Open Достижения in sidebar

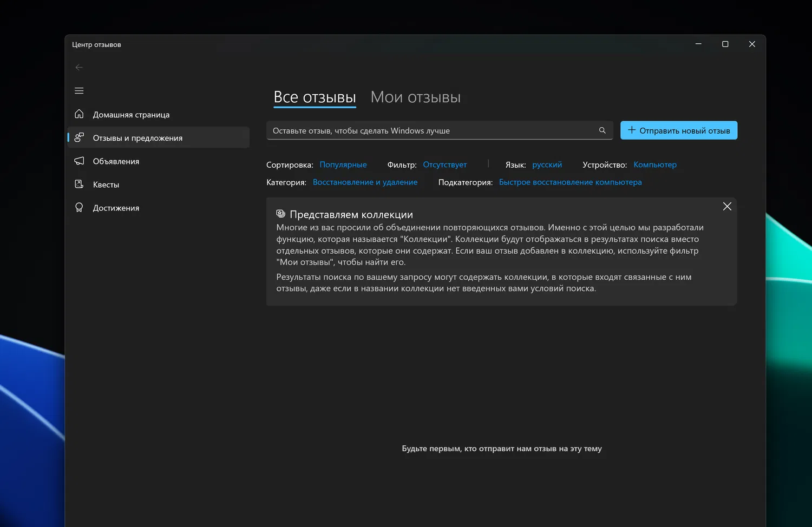[159, 207]
